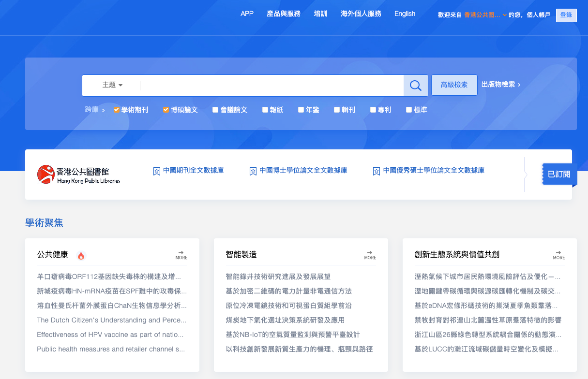Click inside the main search text field

click(x=271, y=86)
